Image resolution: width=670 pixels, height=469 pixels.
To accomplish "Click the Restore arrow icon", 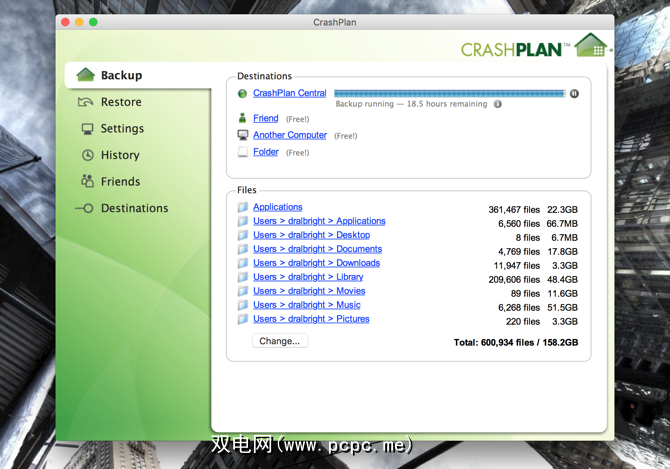I will click(x=85, y=102).
